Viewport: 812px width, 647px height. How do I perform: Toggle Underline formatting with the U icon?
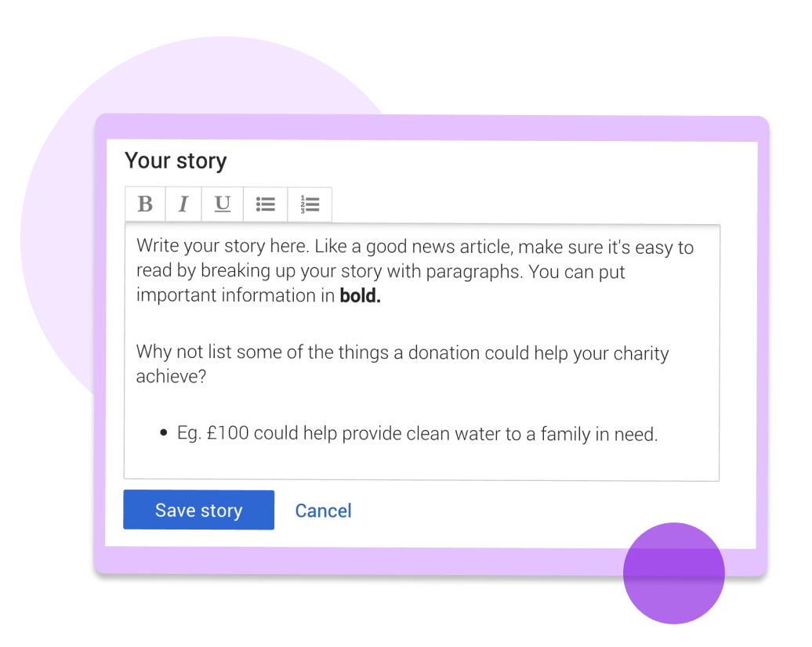click(222, 204)
